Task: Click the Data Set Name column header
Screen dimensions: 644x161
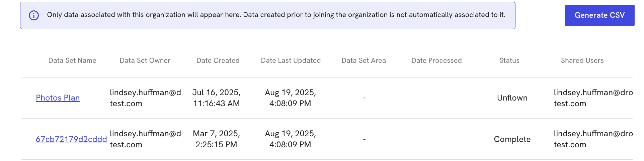Action: point(72,60)
